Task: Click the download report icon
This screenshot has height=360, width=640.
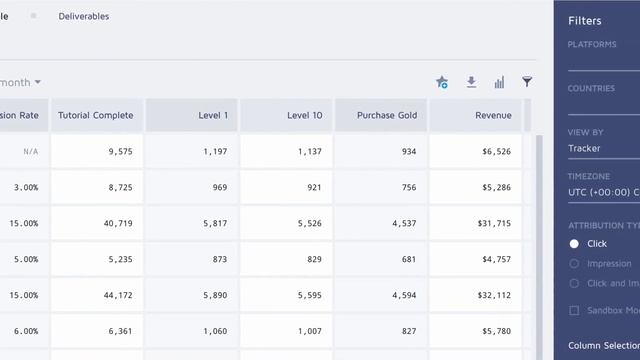Action: (x=471, y=82)
